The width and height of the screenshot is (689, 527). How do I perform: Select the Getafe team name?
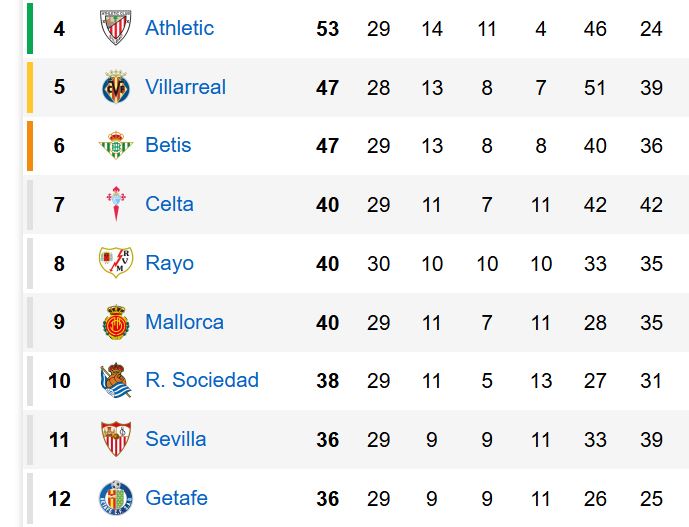pos(176,498)
